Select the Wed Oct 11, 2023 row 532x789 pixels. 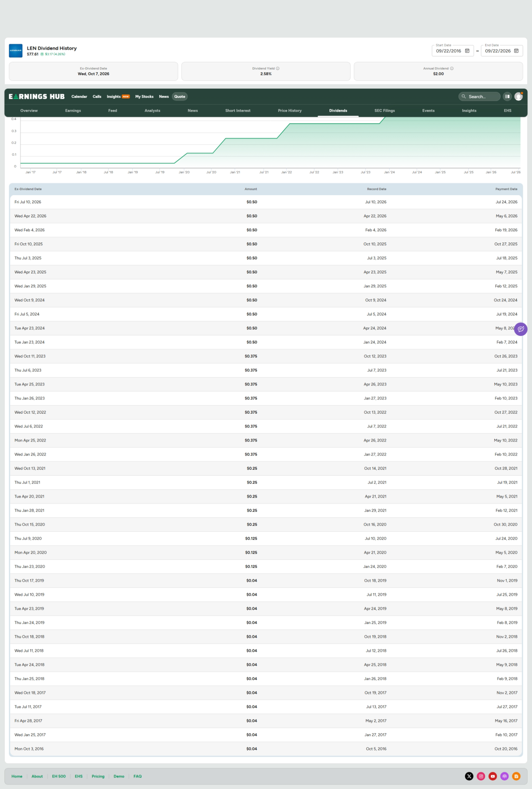point(266,356)
